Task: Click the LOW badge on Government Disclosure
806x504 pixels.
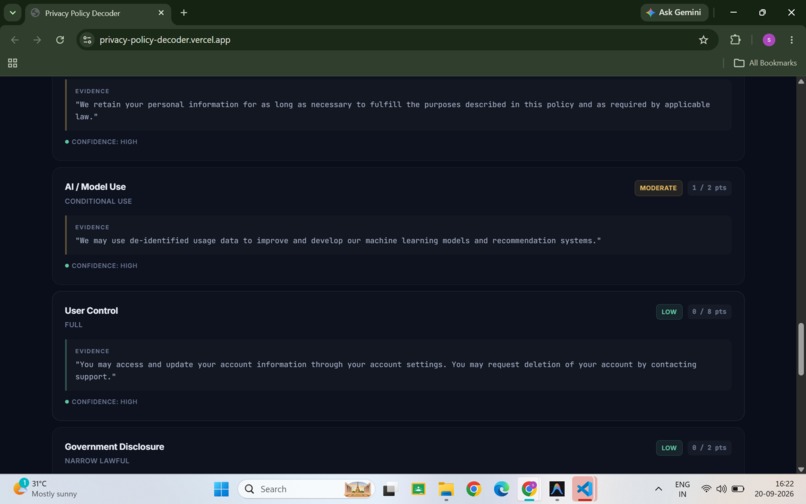Action: coord(669,447)
